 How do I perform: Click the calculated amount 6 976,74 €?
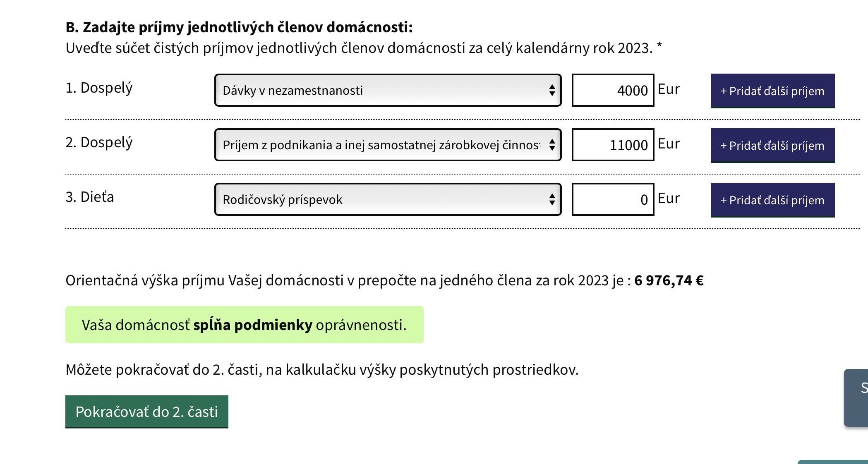tap(669, 280)
